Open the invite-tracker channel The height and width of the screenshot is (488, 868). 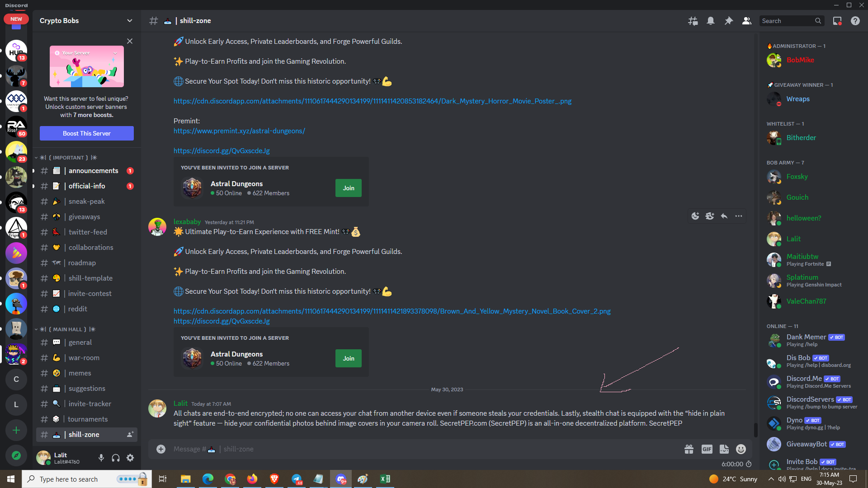(x=87, y=404)
